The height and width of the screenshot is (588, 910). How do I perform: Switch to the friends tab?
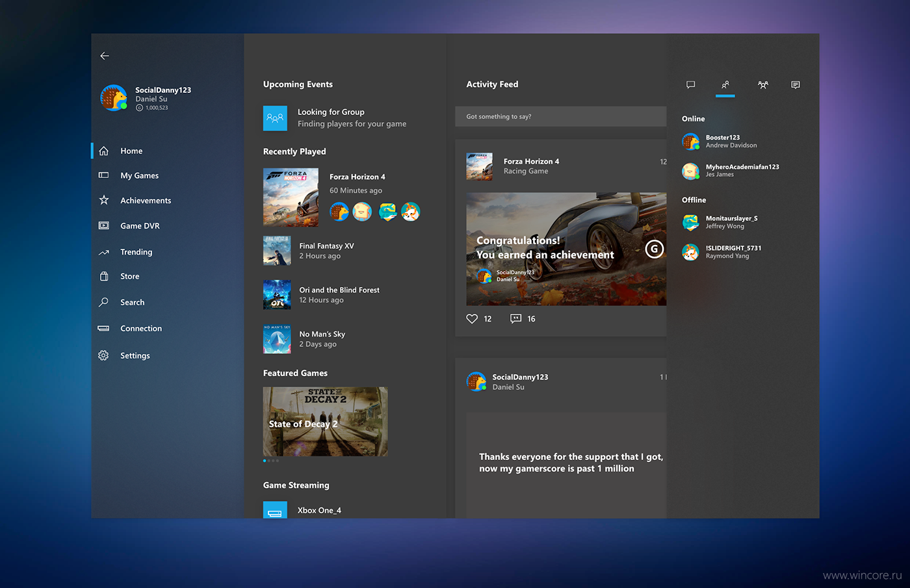click(725, 84)
